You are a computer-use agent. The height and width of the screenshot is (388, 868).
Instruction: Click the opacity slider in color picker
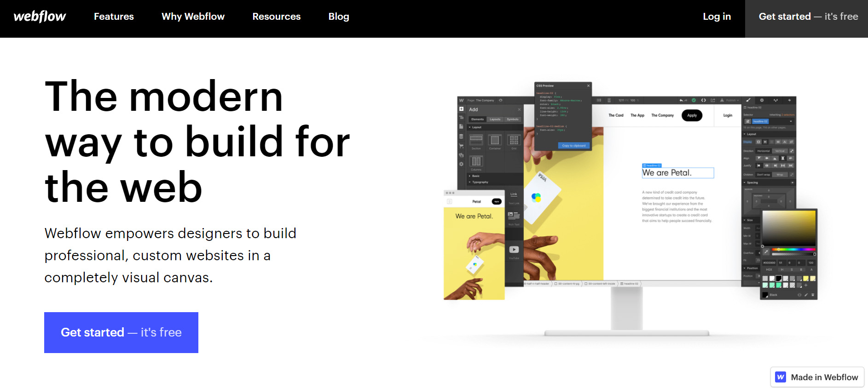tap(793, 254)
